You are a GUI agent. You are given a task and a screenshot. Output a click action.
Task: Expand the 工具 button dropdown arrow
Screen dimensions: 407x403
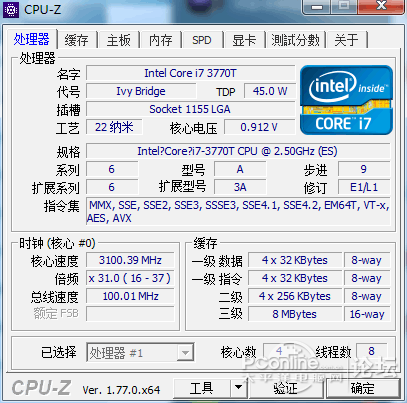pyautogui.click(x=238, y=388)
